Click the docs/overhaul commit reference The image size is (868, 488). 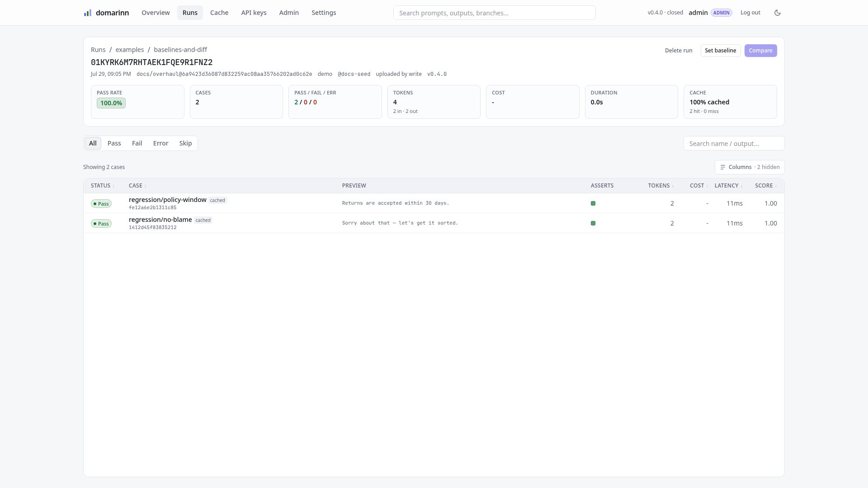tap(224, 74)
